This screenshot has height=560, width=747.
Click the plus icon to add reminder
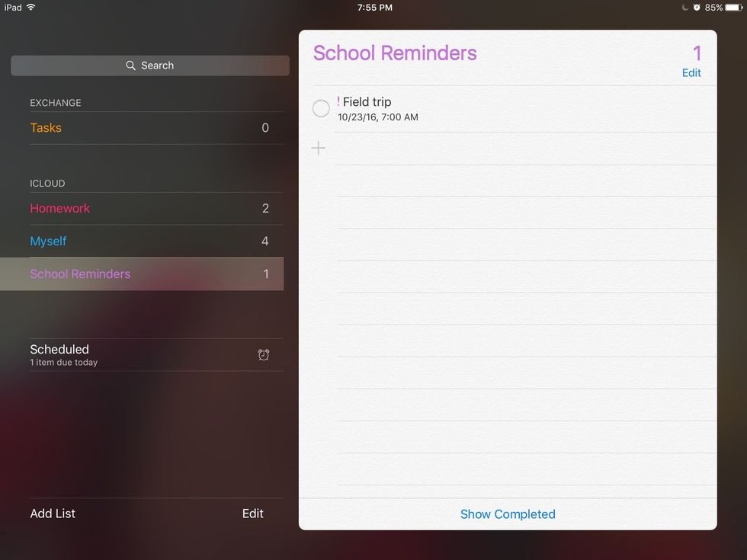pyautogui.click(x=319, y=148)
